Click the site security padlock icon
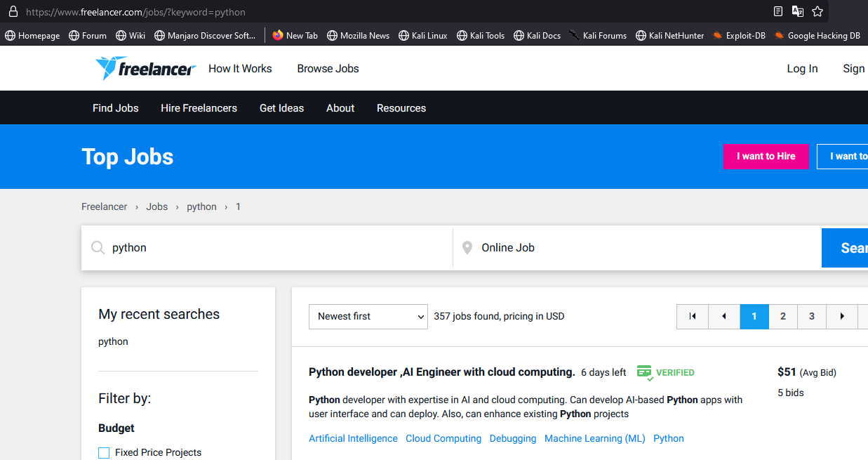 click(x=13, y=12)
